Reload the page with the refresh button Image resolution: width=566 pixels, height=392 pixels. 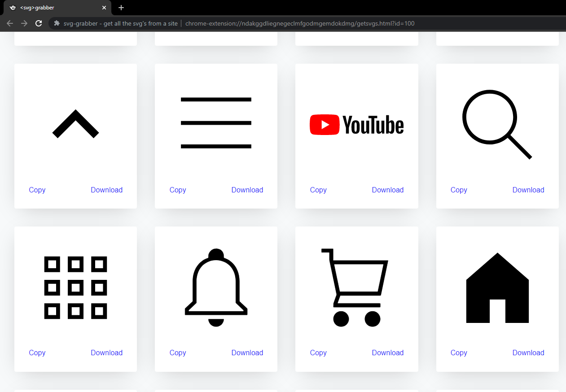39,23
